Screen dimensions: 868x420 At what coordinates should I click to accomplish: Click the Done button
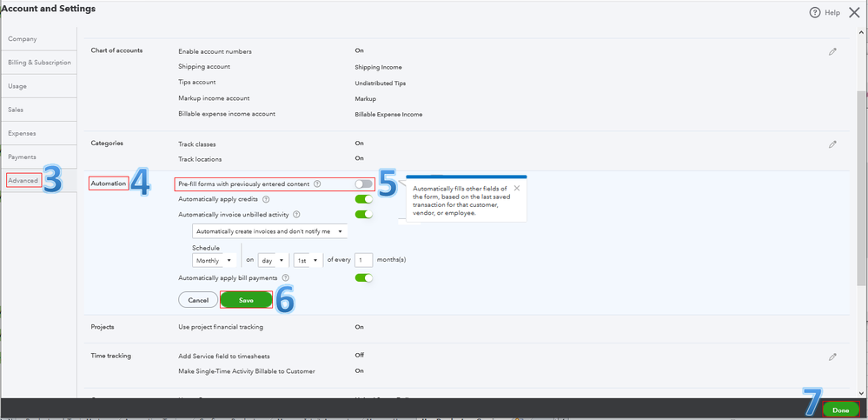click(840, 410)
